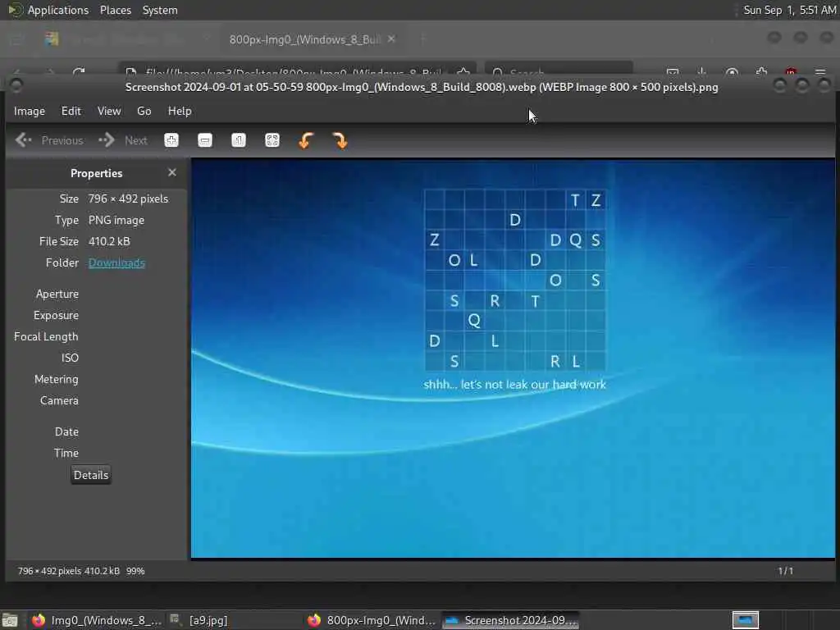
Task: Open the Help menu
Action: [x=180, y=111]
